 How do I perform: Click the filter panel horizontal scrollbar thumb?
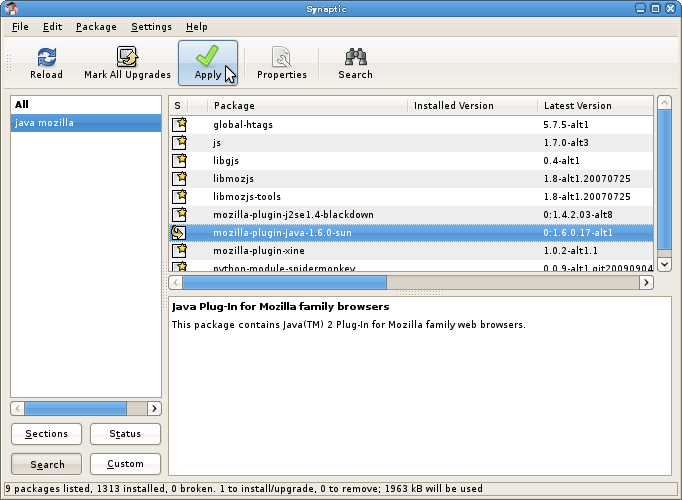point(76,409)
